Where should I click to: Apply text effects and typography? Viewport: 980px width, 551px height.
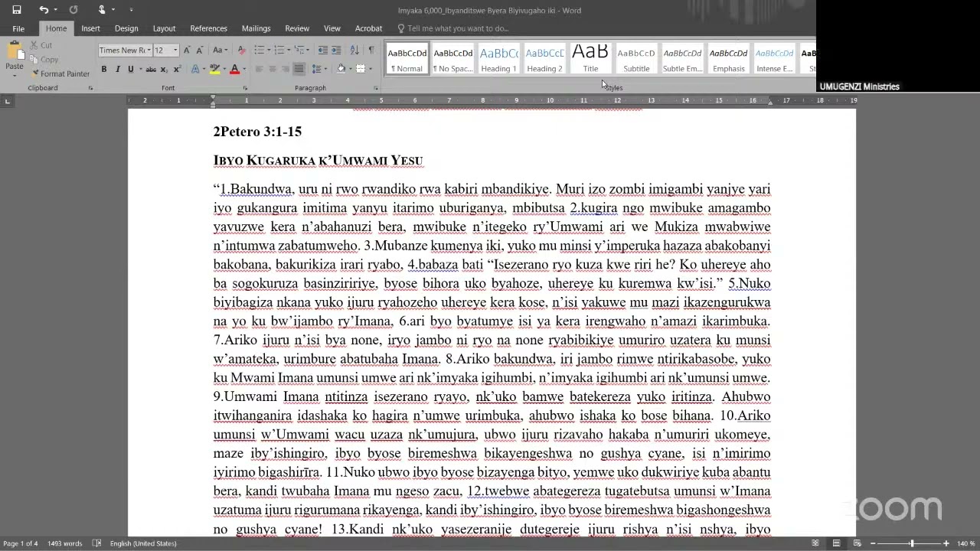point(195,70)
